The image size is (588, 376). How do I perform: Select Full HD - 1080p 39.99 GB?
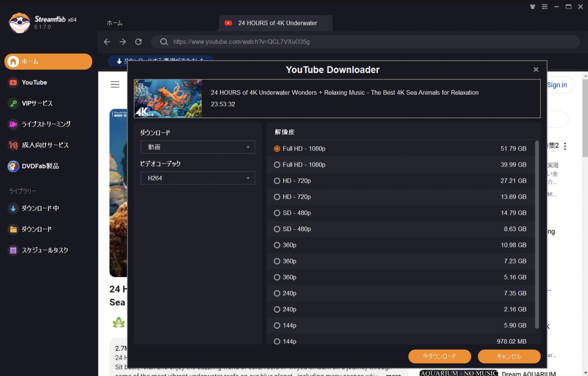pyautogui.click(x=400, y=164)
